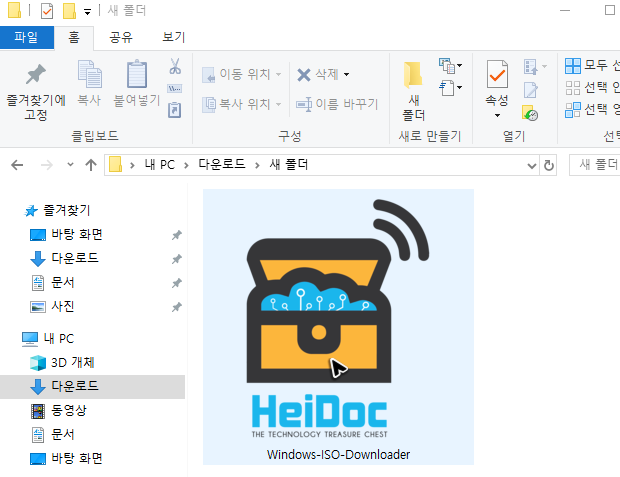
Task: Select 바탕 화면 under 내 PC
Action: [77, 458]
